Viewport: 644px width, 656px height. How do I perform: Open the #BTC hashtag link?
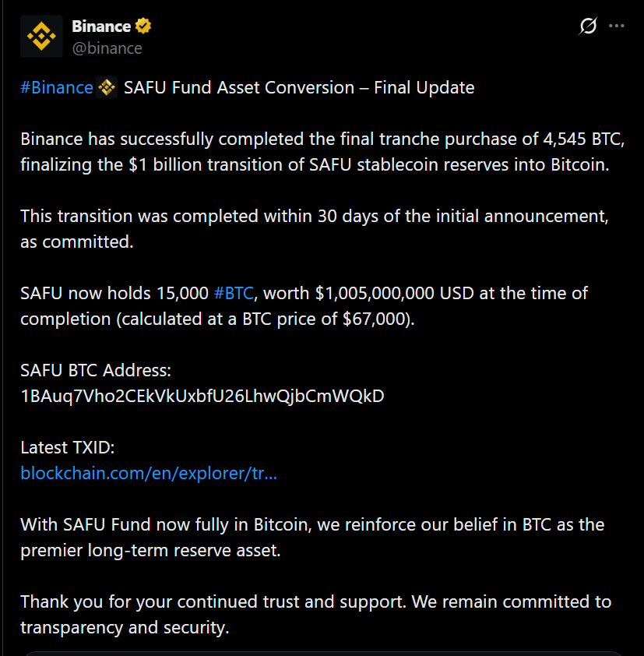234,294
